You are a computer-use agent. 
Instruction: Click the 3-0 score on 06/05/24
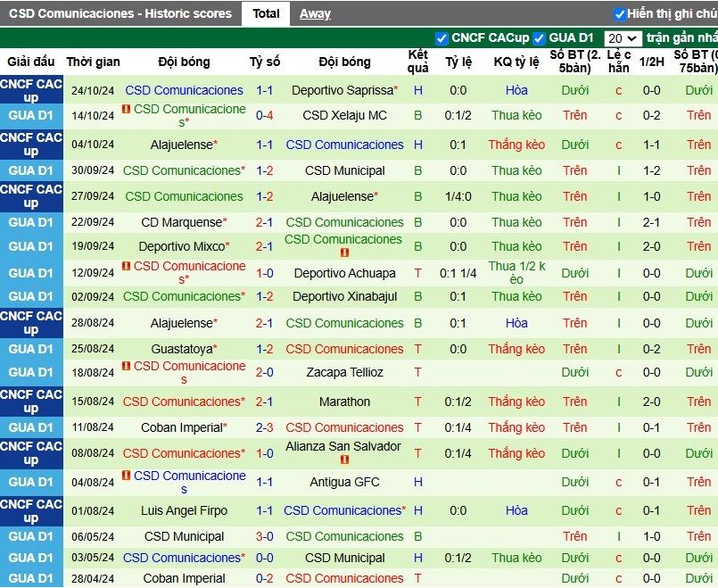(265, 536)
